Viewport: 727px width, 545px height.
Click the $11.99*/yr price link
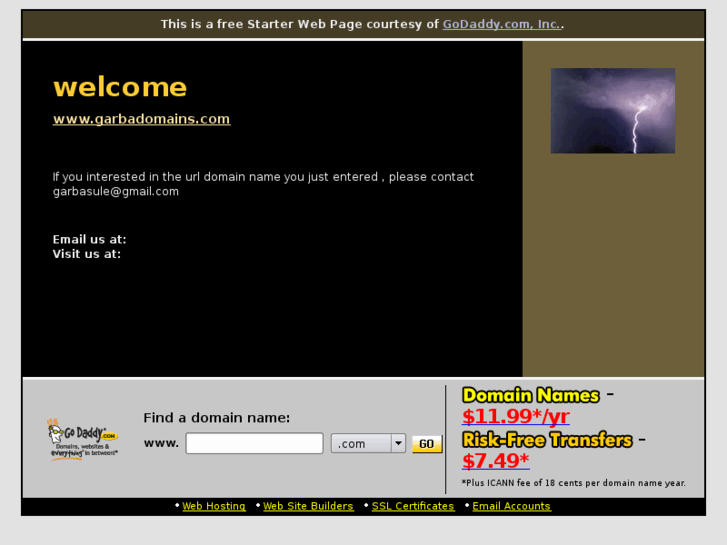coord(516,416)
